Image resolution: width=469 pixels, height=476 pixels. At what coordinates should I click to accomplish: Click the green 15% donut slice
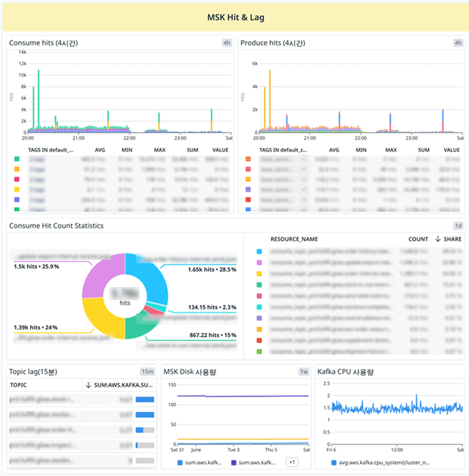pos(135,328)
